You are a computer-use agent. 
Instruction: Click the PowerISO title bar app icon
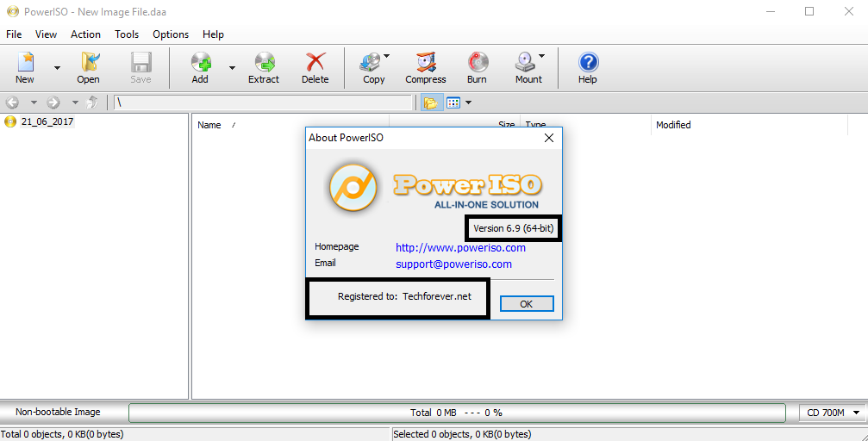coord(12,11)
